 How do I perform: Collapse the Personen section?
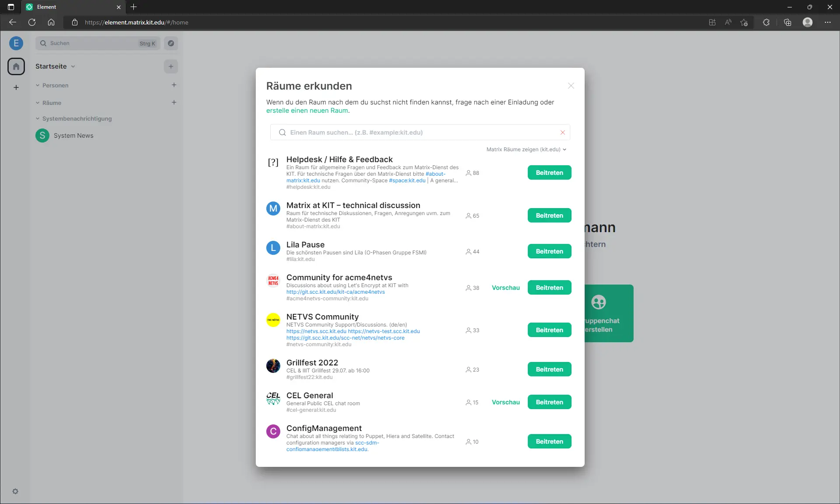[38, 85]
